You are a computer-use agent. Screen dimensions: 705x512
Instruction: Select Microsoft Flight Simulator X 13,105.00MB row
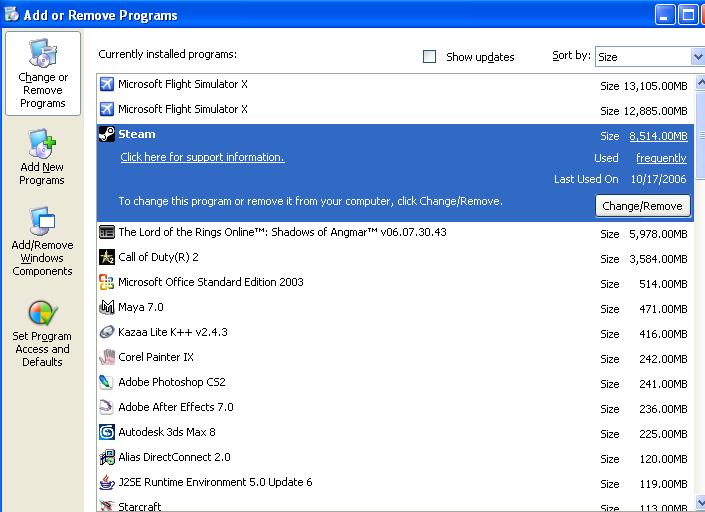coord(395,85)
